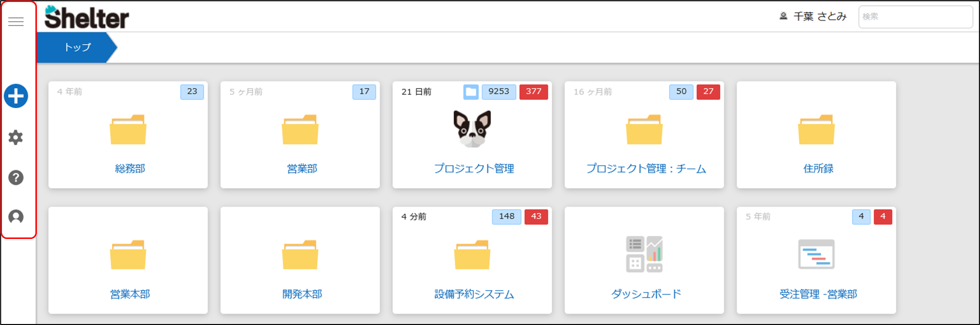
Task: Open the ダッシュボード dashboard icon
Action: coord(644,254)
